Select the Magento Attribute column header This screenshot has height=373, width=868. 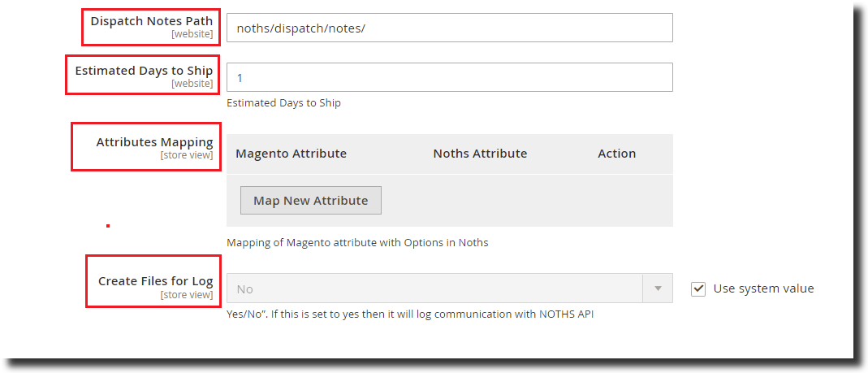coord(291,154)
